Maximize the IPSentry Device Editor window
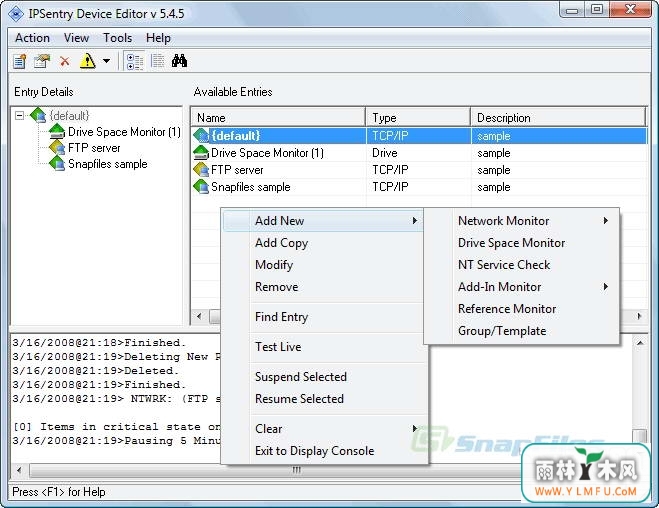Screen dimensions: 659x508 click(x=597, y=9)
